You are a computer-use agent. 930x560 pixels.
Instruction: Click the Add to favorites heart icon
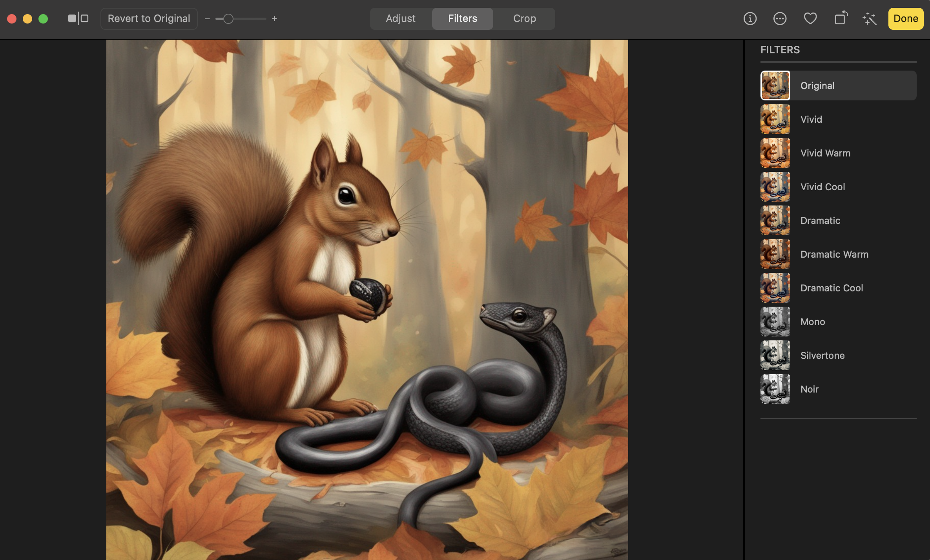point(810,18)
